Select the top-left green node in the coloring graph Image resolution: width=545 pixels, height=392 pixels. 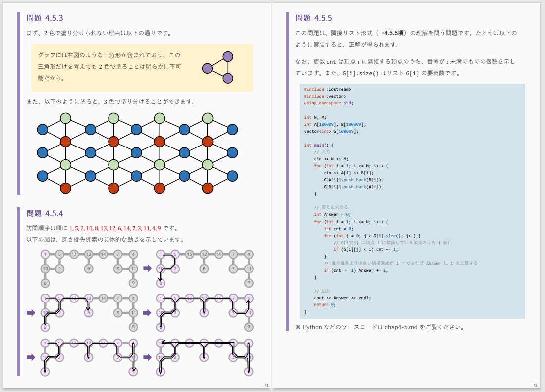(65, 119)
